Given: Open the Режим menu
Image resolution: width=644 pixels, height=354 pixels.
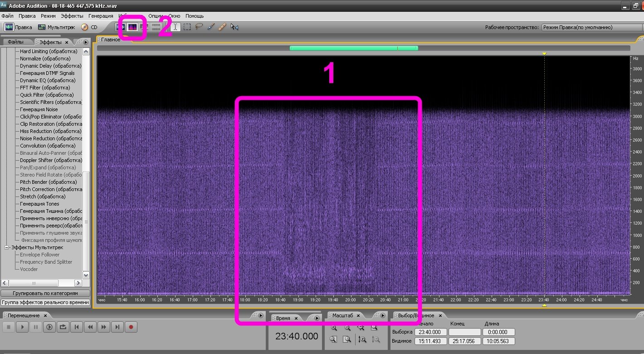Looking at the screenshot, I should pyautogui.click(x=48, y=16).
